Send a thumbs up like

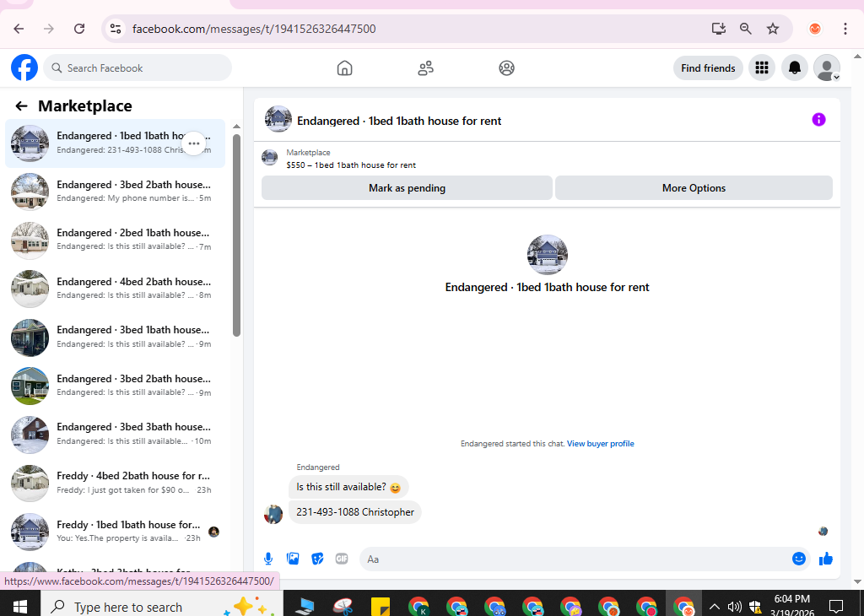pos(825,559)
